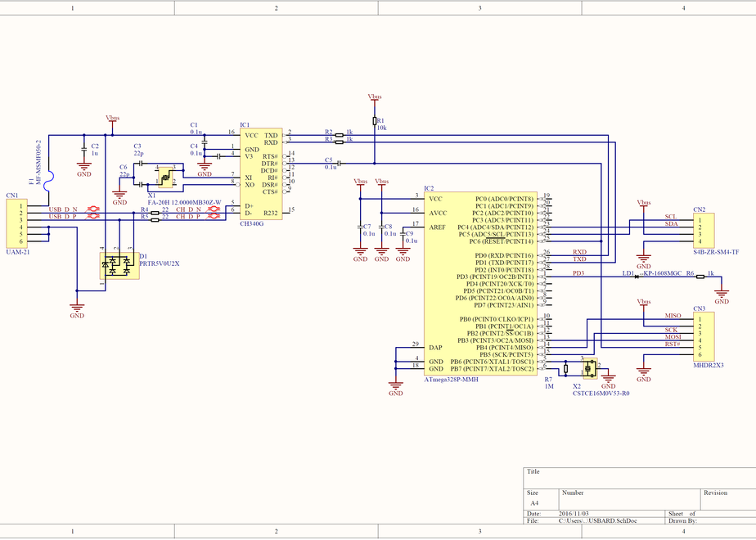Click the AREF pin name on IC2
The height and width of the screenshot is (540, 756).
point(437,227)
